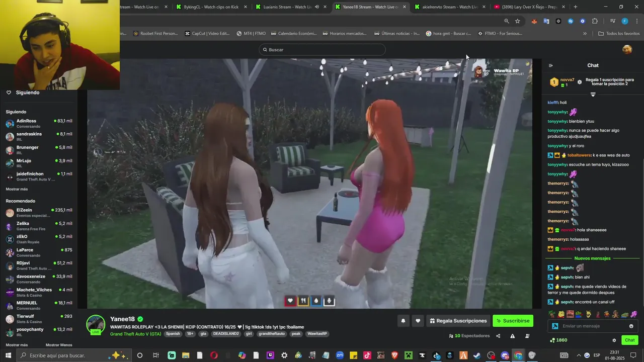
Task: Open Calendario Económico bookmark
Action: [293, 34]
